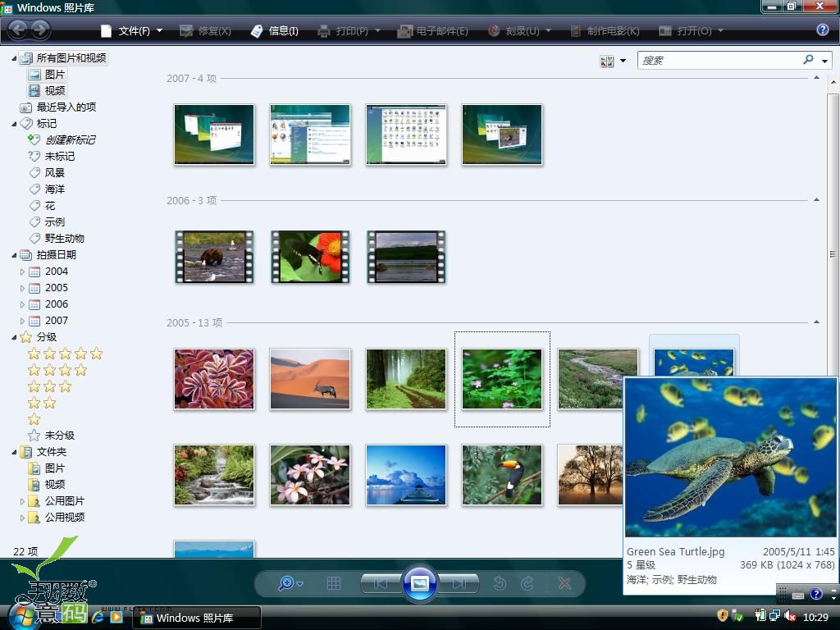Collapse the 拍摄日期 tree node
Image resolution: width=840 pixels, height=630 pixels.
(14, 255)
